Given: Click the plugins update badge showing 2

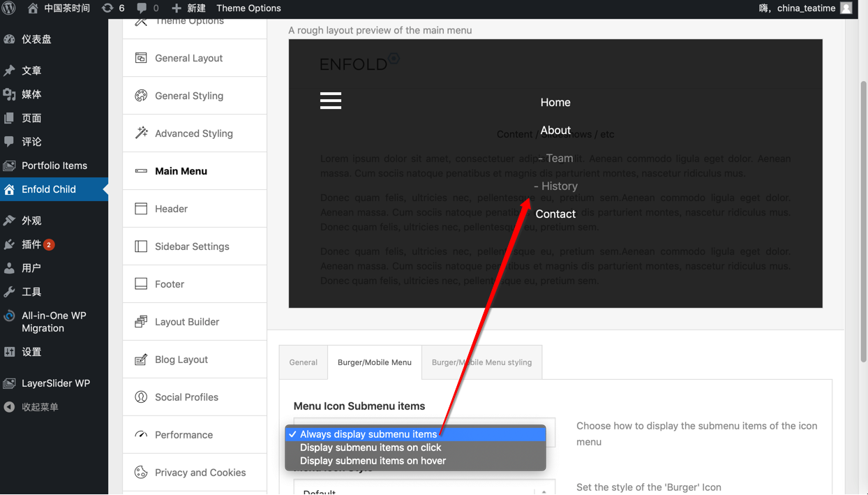Looking at the screenshot, I should click(49, 244).
